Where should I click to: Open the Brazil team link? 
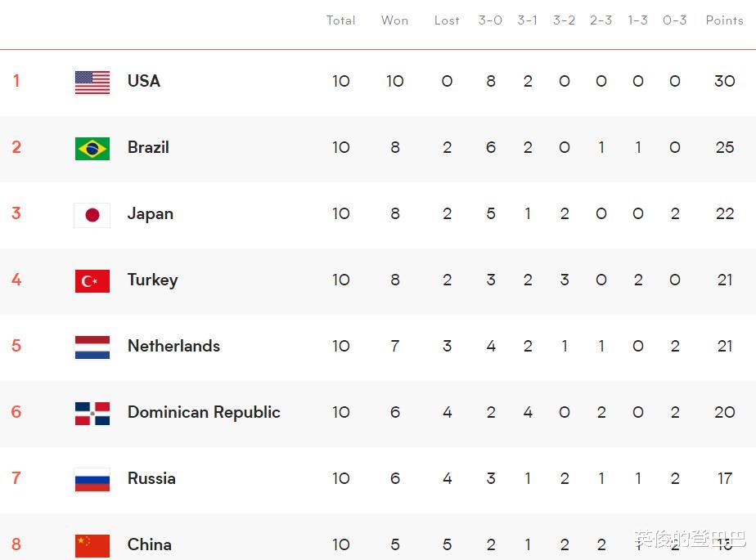point(148,147)
